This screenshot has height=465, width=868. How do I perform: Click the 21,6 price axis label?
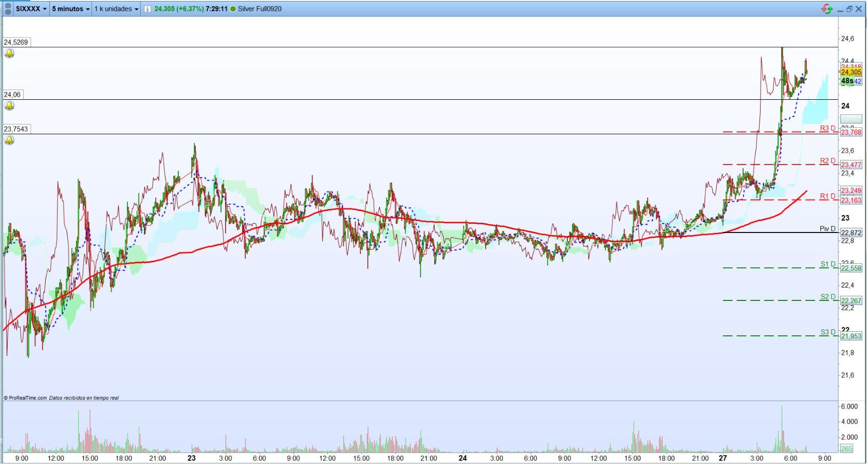pyautogui.click(x=847, y=375)
